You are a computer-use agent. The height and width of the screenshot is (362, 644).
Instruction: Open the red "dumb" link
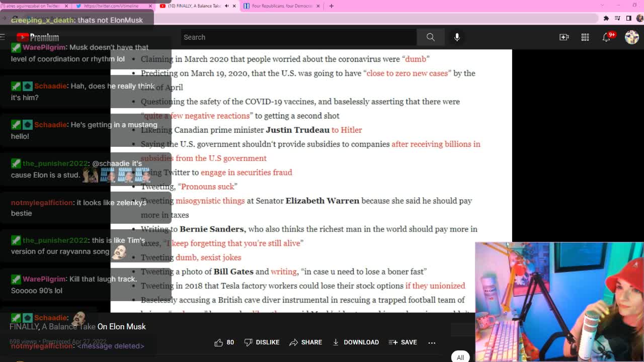(x=416, y=59)
